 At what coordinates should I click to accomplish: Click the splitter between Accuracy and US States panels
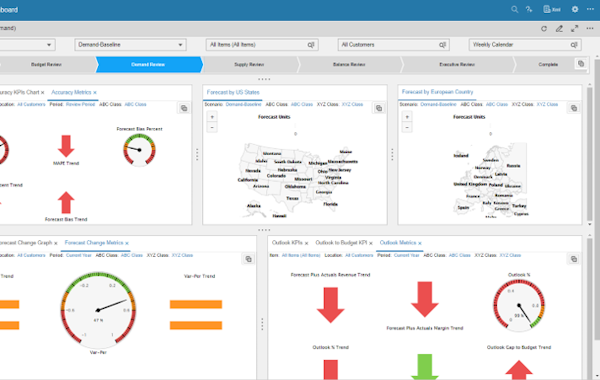pos(197,155)
